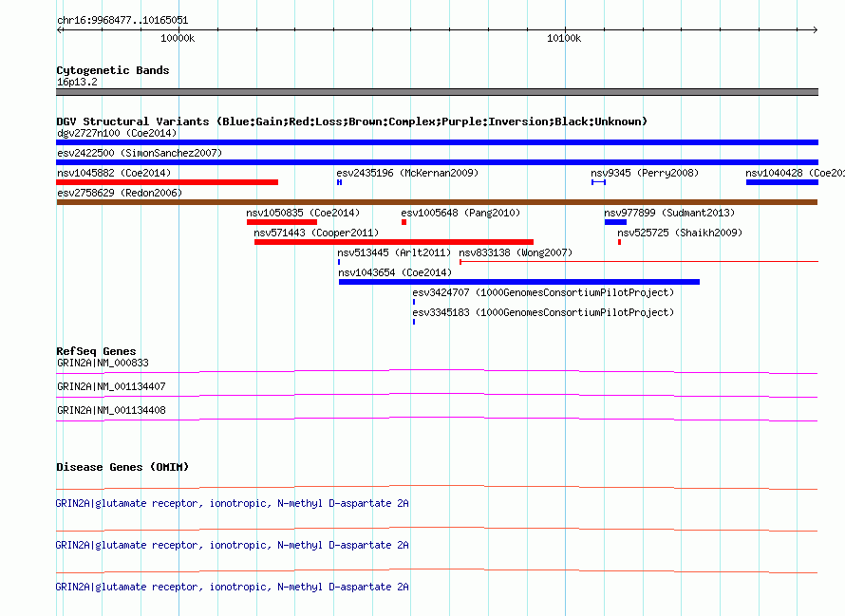Select GRIN2A|NM_001134407 transcript label
The image size is (845, 616).
click(111, 386)
